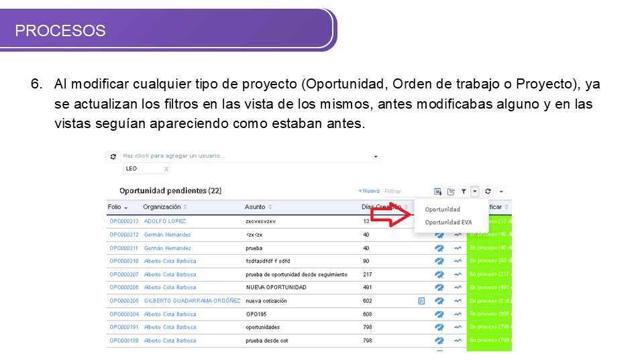644x362 pixels.
Task: Click the handshake icon in row OP0000211
Action: click(439, 248)
